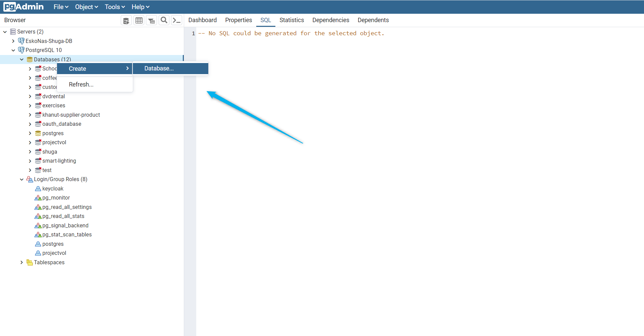Click the pg_monitor group role icon
This screenshot has width=644, height=336.
(x=38, y=198)
